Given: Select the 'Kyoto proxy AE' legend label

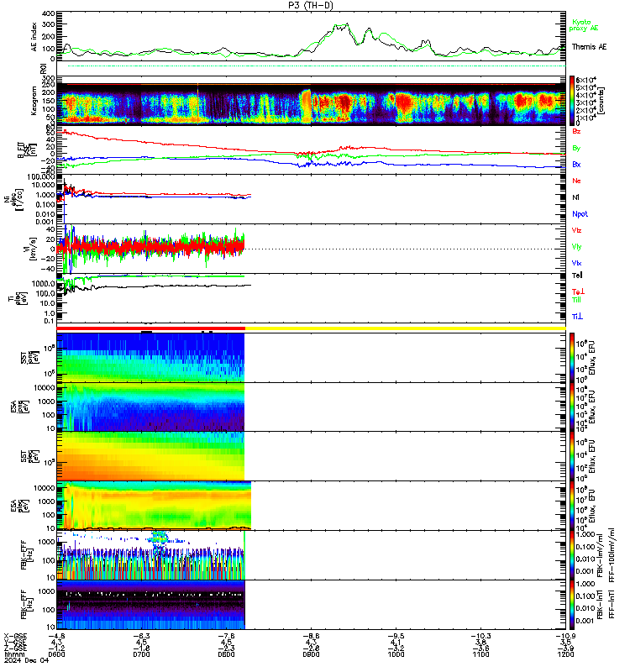Looking at the screenshot, I should click(x=583, y=25).
